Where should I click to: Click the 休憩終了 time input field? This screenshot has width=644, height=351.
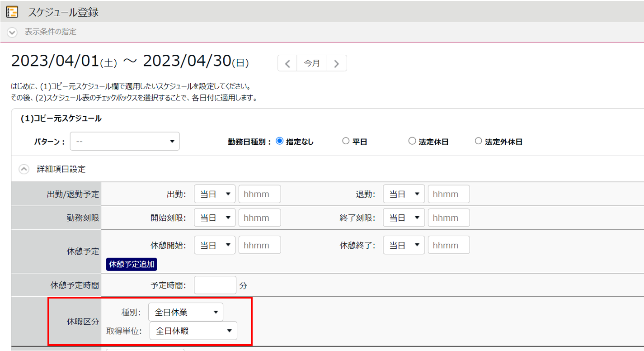click(449, 245)
